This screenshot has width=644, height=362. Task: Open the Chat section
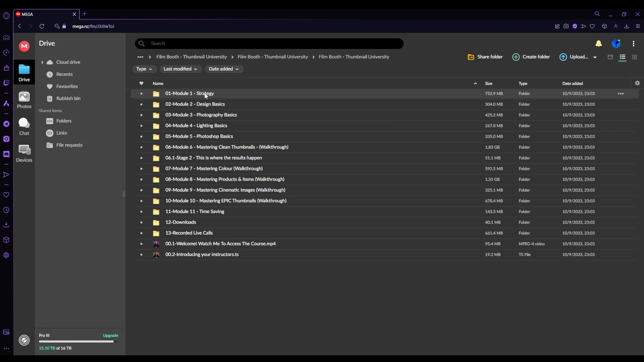24,127
